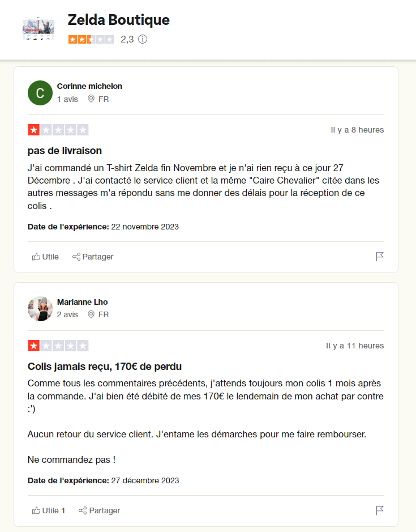Click the '27 décembre 2023' experience date
Viewport: 416px width, 532px height.
click(145, 480)
